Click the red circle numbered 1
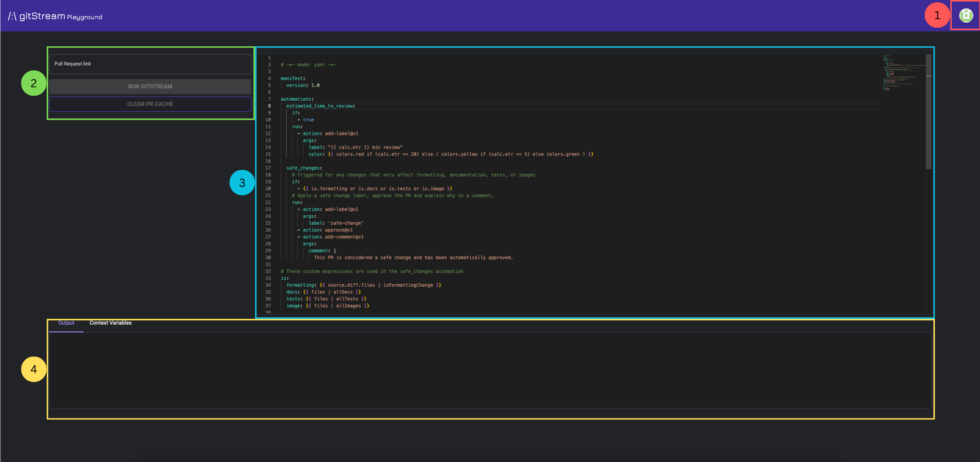Screen dimensions: 980x462 [937, 15]
